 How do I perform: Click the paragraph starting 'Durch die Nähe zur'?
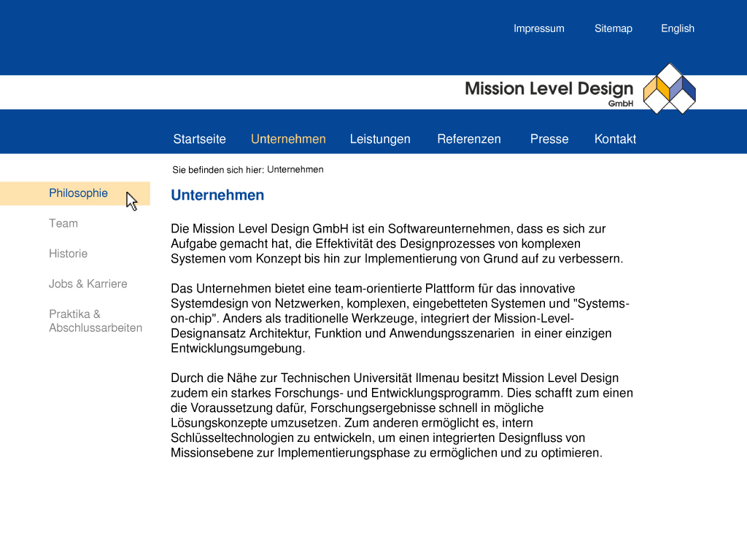click(x=402, y=415)
